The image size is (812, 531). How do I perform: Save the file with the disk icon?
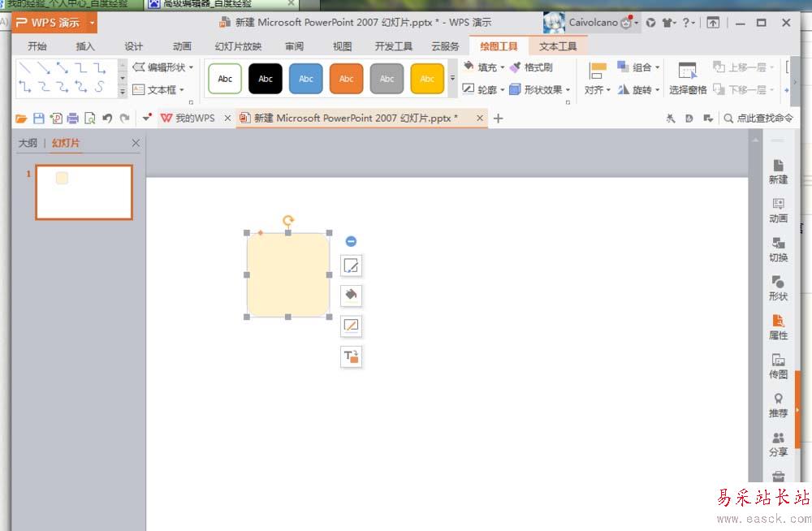tap(39, 119)
